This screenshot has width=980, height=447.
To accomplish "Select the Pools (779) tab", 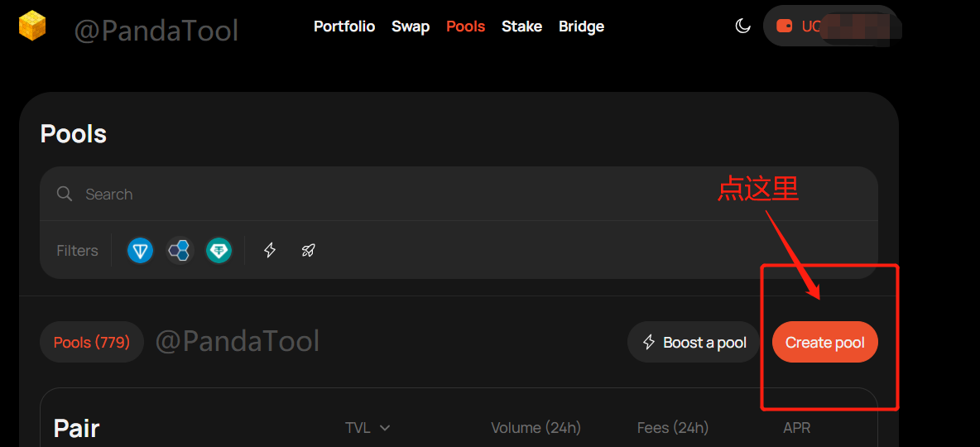I will [92, 342].
